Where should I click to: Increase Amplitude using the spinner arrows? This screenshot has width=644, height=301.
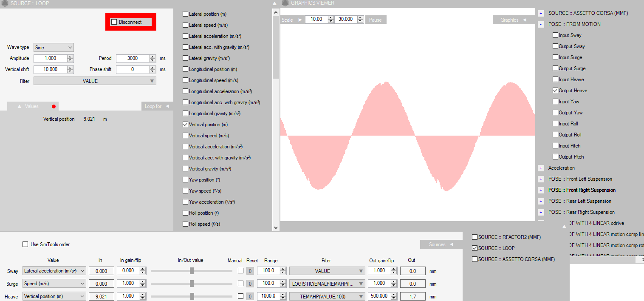click(x=70, y=57)
